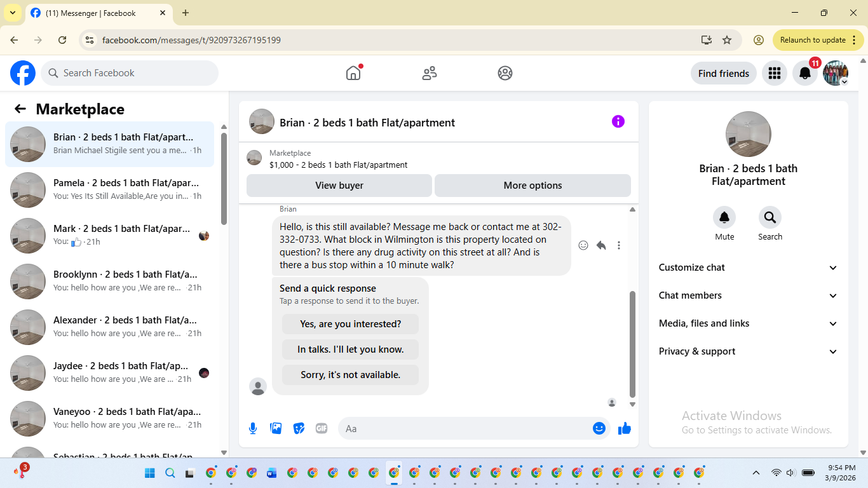Expand Customize chat section
The width and height of the screenshot is (868, 488).
749,268
